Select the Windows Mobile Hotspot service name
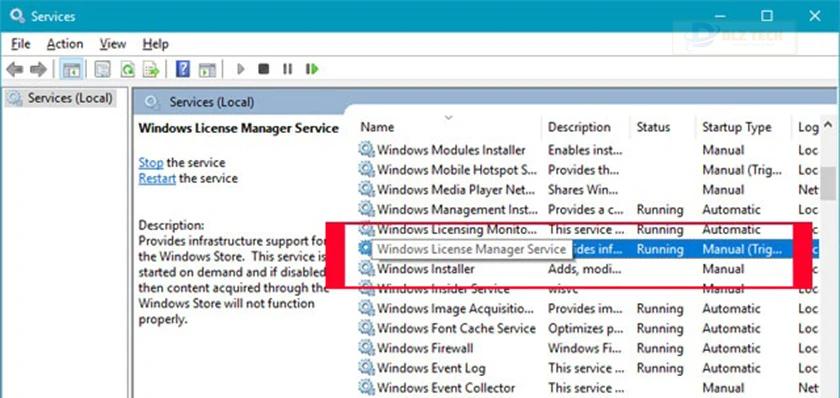Viewport: 840px width, 398px height. (x=457, y=170)
